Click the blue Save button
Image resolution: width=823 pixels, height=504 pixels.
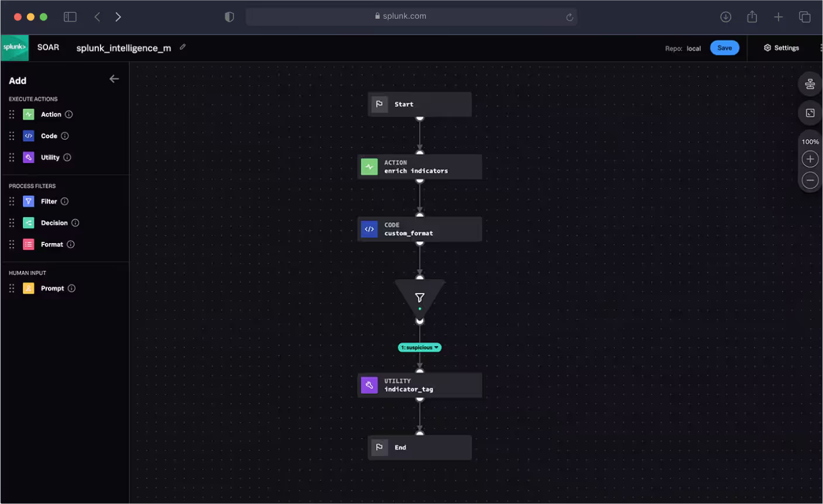(724, 47)
